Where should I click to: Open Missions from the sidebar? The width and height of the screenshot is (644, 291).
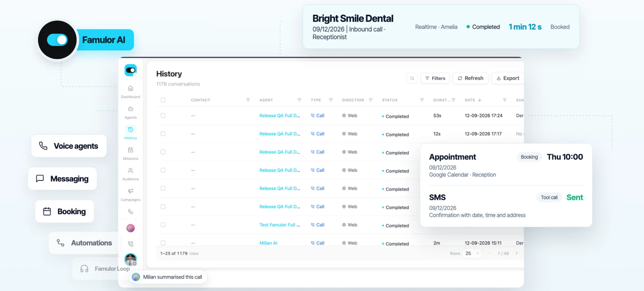(130, 154)
